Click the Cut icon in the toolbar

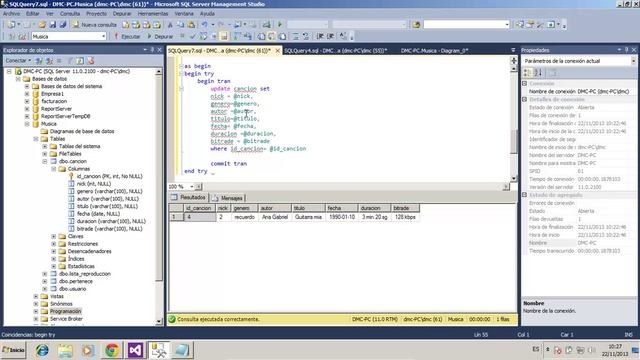click(x=170, y=25)
